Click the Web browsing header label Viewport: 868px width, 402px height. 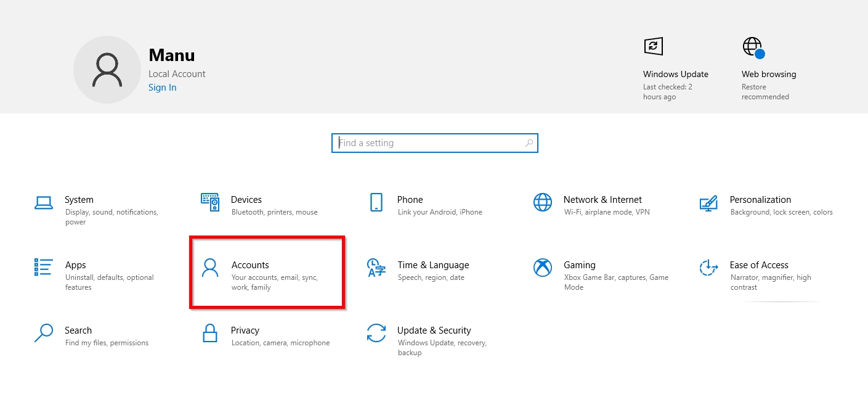[769, 74]
